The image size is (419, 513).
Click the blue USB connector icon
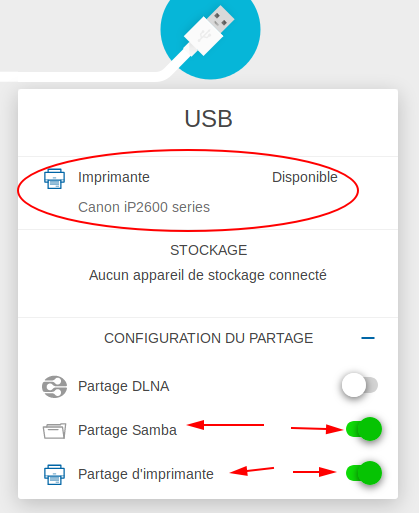click(x=210, y=31)
